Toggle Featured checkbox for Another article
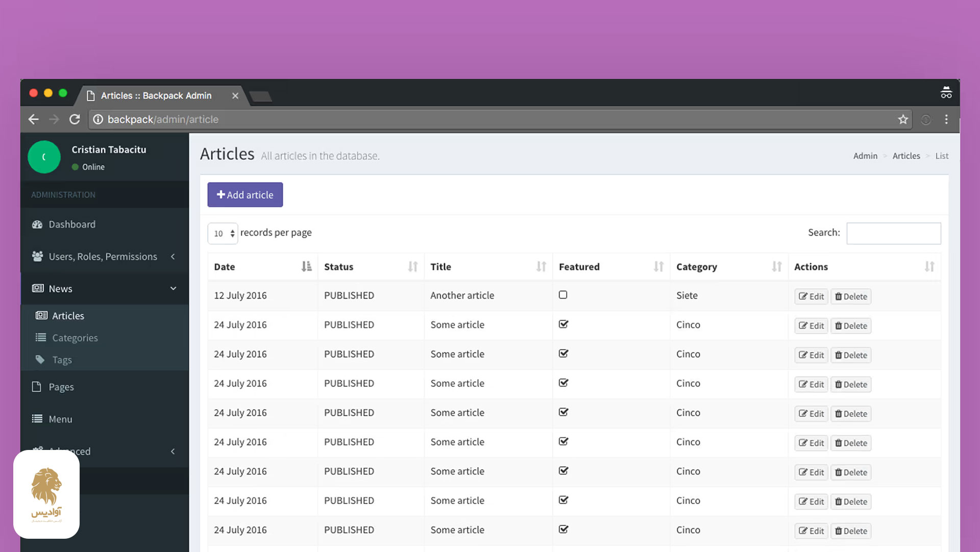Viewport: 980px width, 552px height. point(563,295)
